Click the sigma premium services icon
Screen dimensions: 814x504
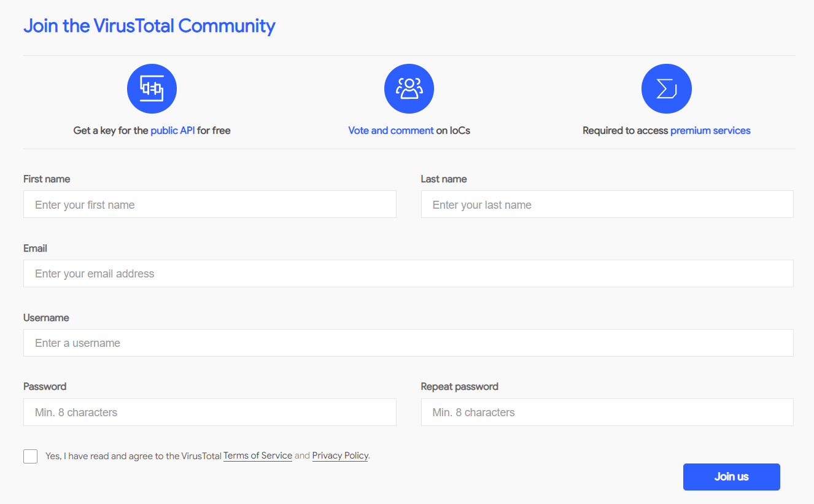point(666,89)
